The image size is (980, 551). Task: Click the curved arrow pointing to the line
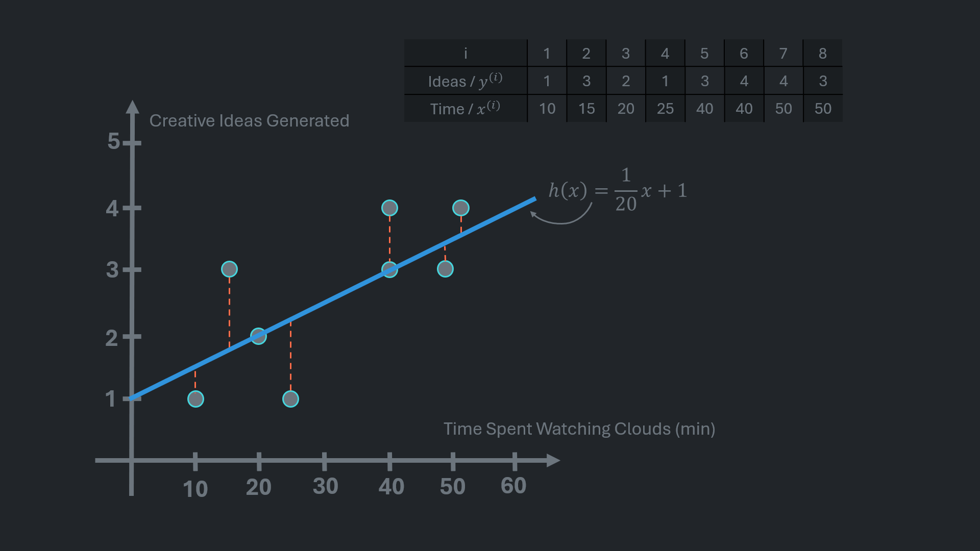tap(560, 216)
